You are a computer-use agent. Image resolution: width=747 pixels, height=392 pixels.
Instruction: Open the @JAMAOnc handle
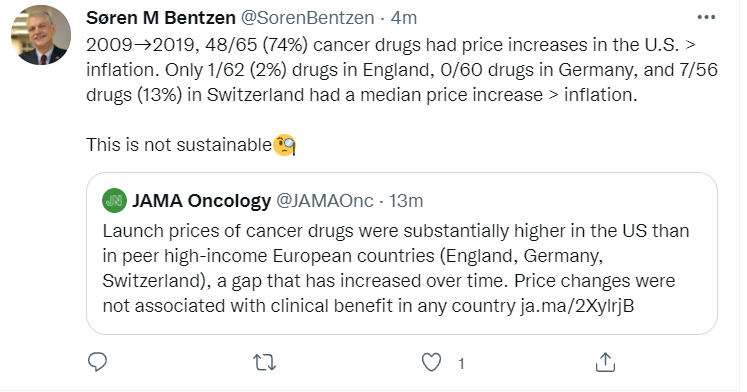325,201
